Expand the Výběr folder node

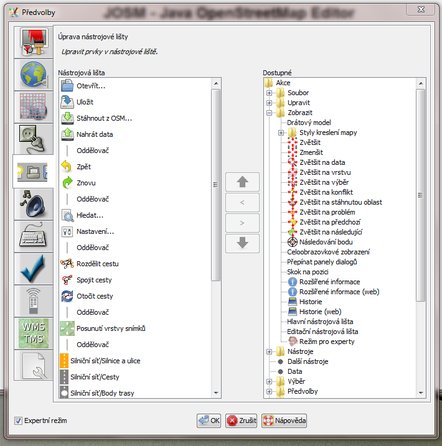(269, 381)
